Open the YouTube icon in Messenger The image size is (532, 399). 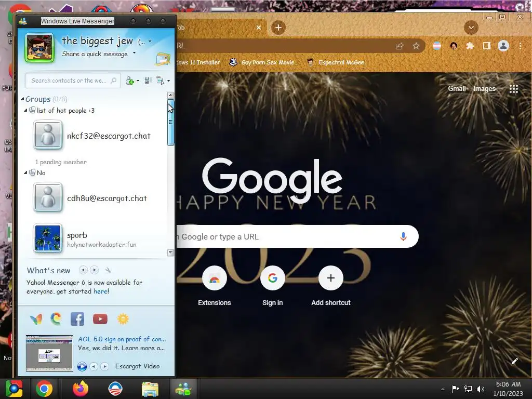tap(100, 319)
